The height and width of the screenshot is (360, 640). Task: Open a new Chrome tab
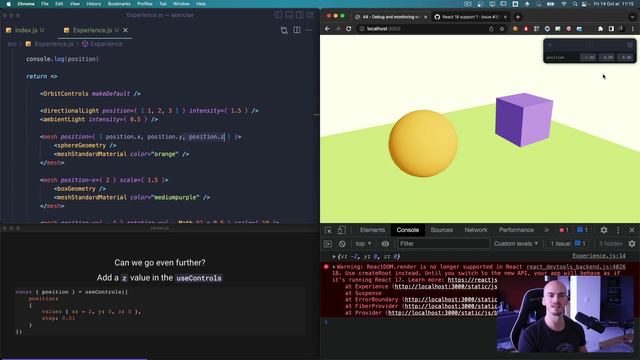click(518, 17)
